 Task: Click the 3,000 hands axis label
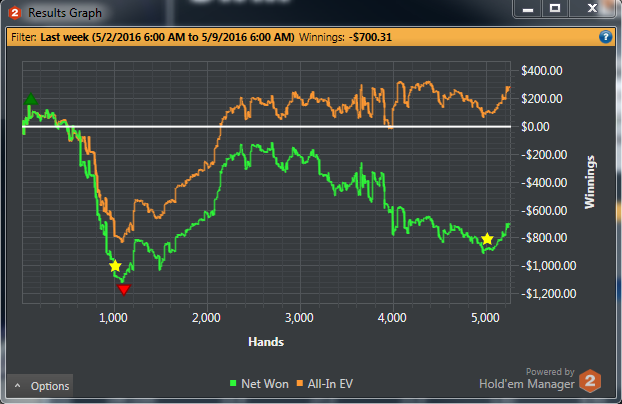(x=299, y=318)
